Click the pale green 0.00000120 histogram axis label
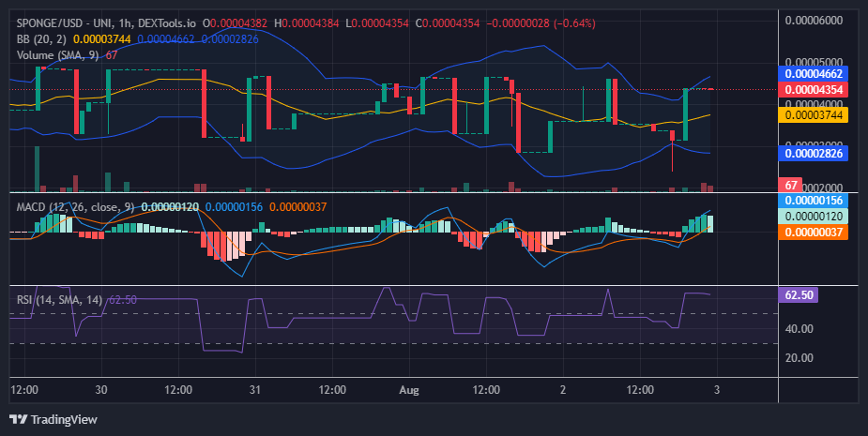Image resolution: width=868 pixels, height=436 pixels. [814, 217]
